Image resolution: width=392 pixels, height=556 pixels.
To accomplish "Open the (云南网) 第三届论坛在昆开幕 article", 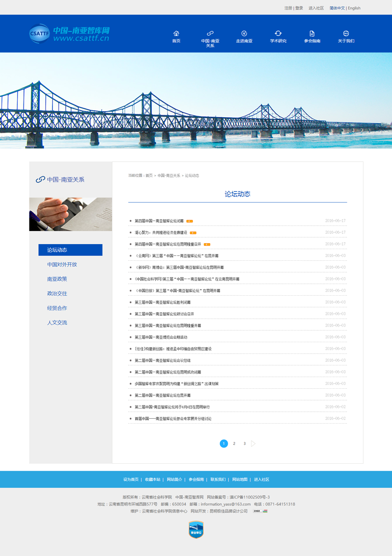I will point(176,255).
